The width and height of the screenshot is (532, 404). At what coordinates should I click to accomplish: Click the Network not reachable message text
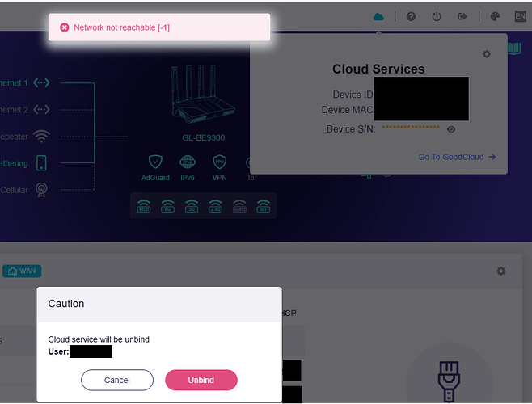pos(121,27)
